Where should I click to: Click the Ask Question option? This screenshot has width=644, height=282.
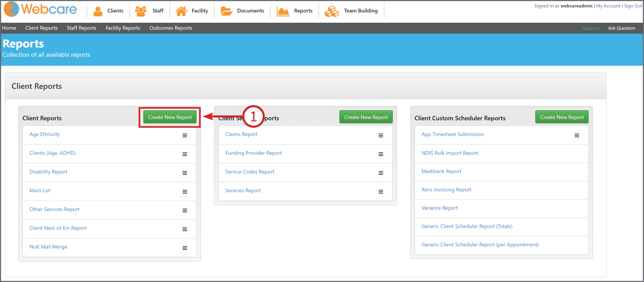click(622, 28)
